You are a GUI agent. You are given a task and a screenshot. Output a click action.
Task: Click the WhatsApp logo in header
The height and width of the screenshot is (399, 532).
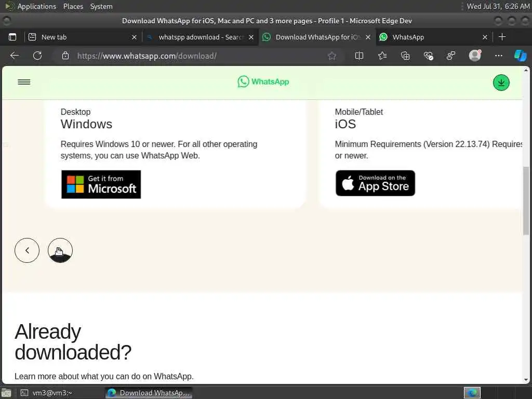coord(263,82)
